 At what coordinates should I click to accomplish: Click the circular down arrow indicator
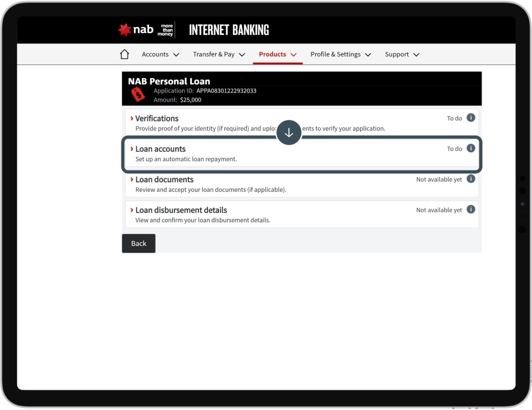click(289, 133)
